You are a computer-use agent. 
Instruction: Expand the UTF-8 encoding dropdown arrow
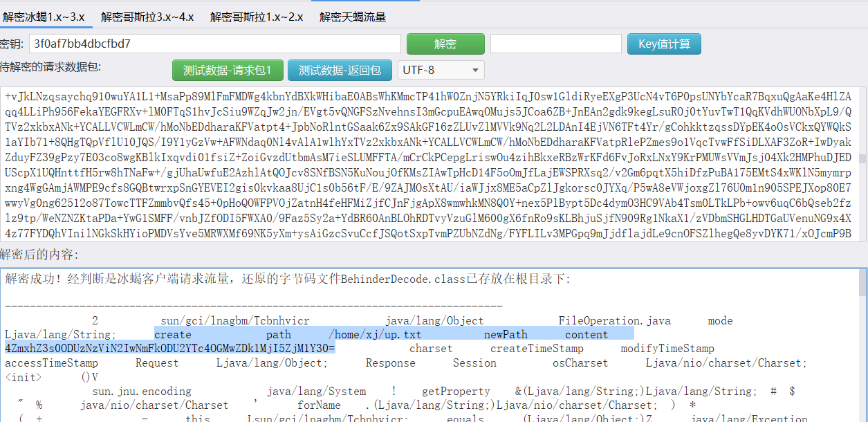(x=474, y=70)
